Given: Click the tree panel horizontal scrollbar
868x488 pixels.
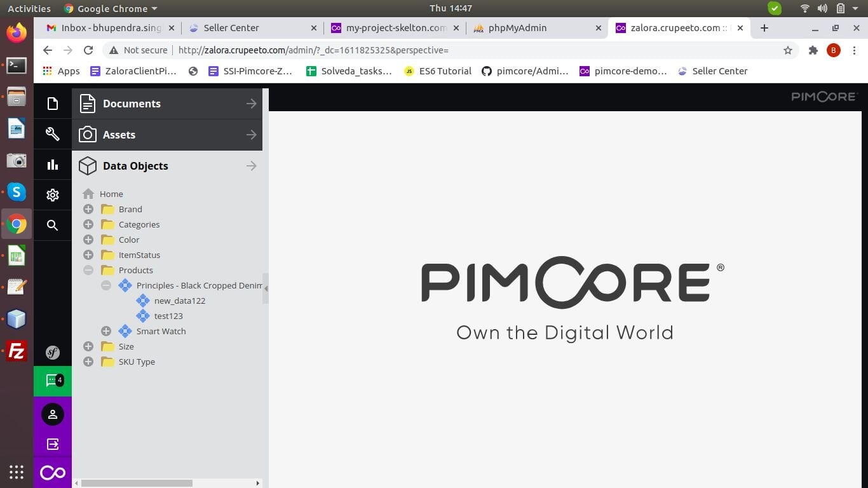Looking at the screenshot, I should (x=137, y=483).
